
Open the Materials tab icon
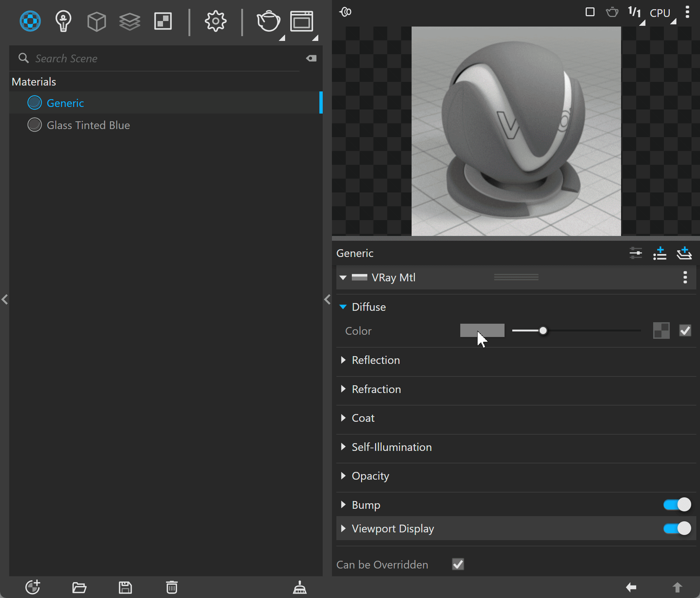click(30, 21)
